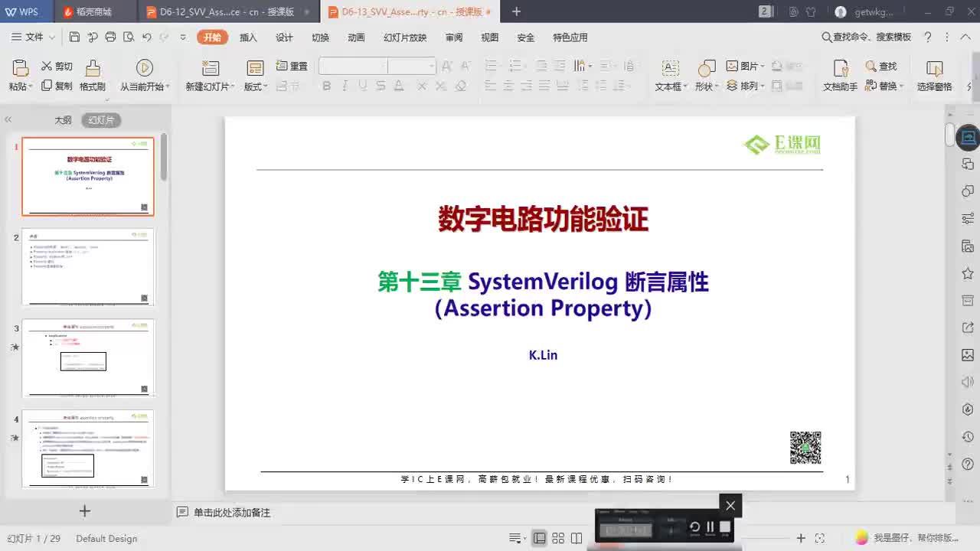Close the recorder overlay with X

click(730, 505)
